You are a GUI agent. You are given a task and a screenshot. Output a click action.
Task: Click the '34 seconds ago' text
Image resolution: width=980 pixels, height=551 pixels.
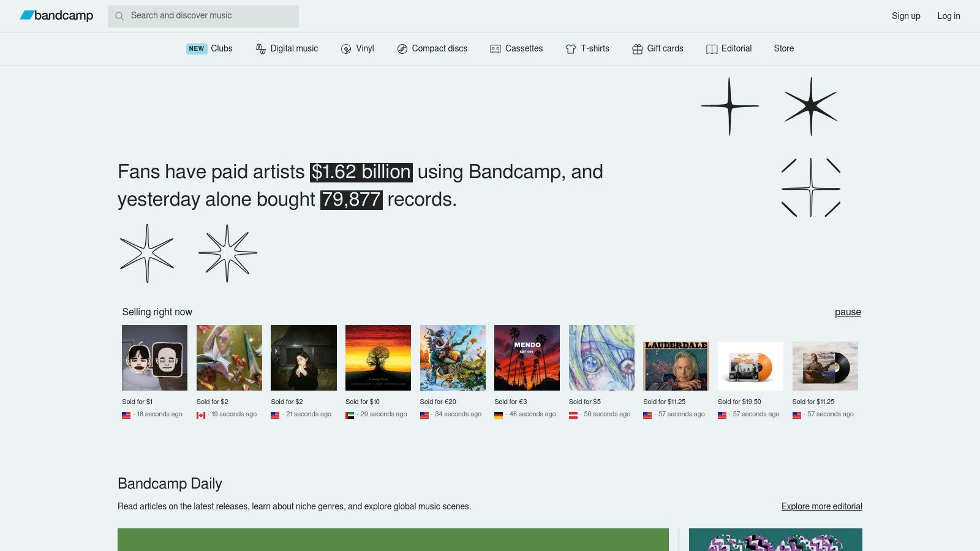pyautogui.click(x=458, y=414)
